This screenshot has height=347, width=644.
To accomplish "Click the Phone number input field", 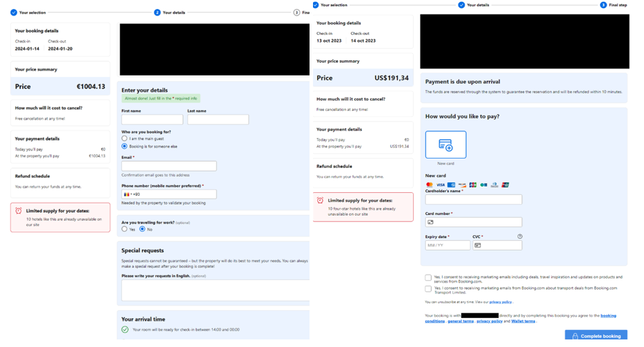I will pyautogui.click(x=169, y=195).
